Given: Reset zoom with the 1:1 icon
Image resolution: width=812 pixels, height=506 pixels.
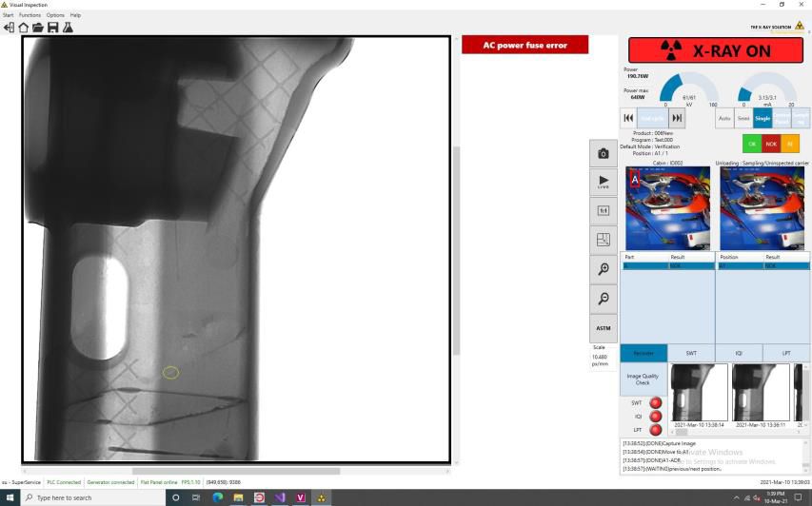Looking at the screenshot, I should pyautogui.click(x=603, y=210).
